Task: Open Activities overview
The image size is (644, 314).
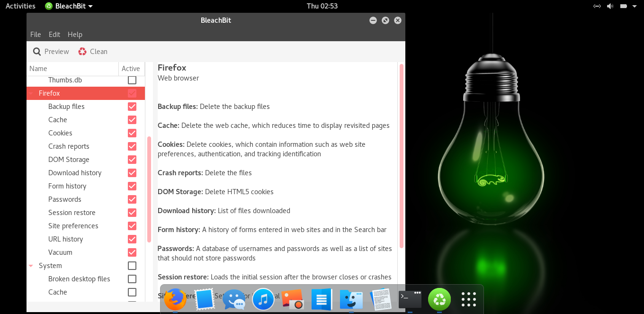Action: click(20, 6)
